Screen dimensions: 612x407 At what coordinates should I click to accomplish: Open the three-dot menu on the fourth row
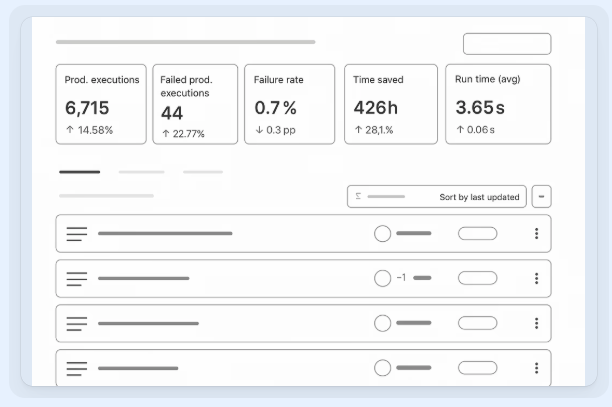[536, 368]
